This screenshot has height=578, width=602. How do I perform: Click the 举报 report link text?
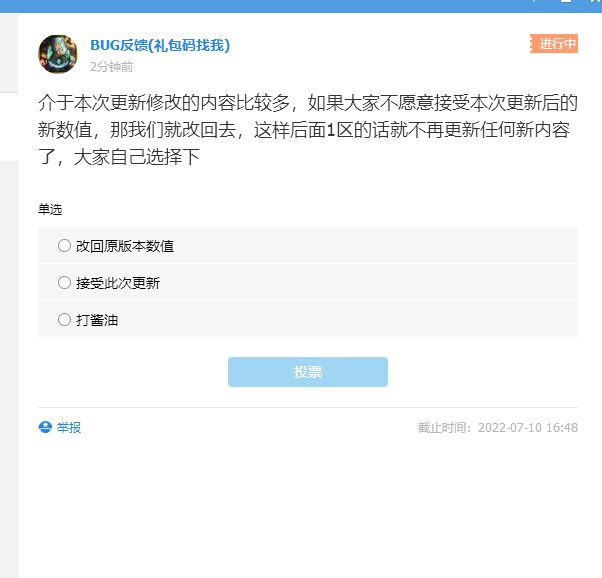point(69,427)
